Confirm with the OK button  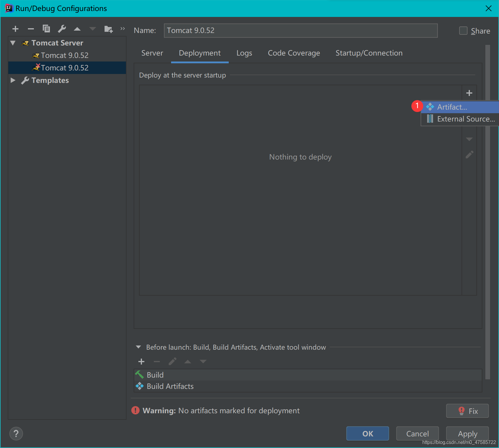click(x=368, y=433)
